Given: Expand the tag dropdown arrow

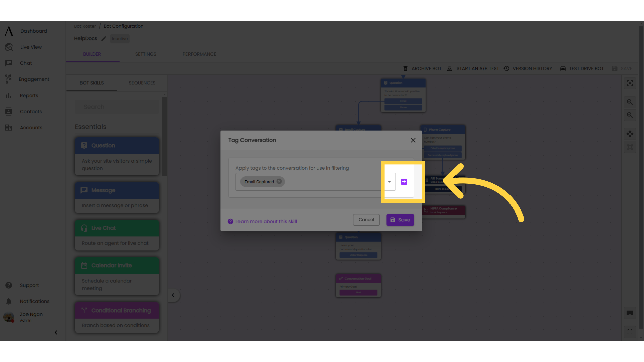Looking at the screenshot, I should [389, 182].
